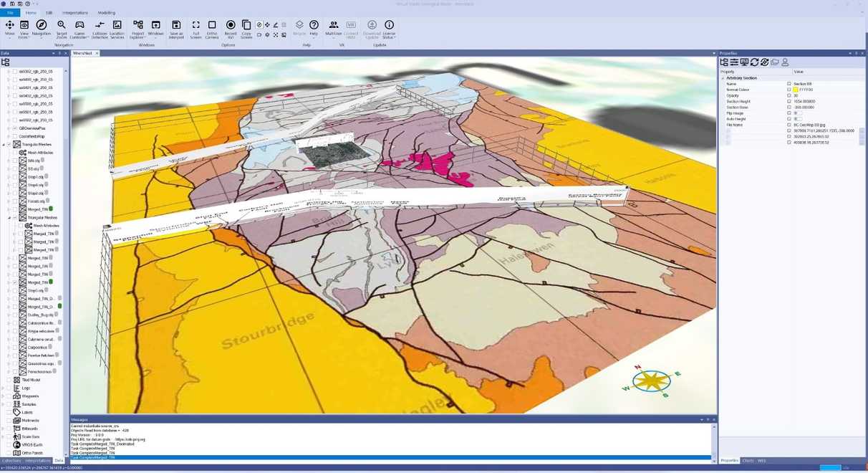Viewport: 868px width, 473px height.
Task: Toggle Flip Image in Arbitrary Section properties
Action: 799,113
